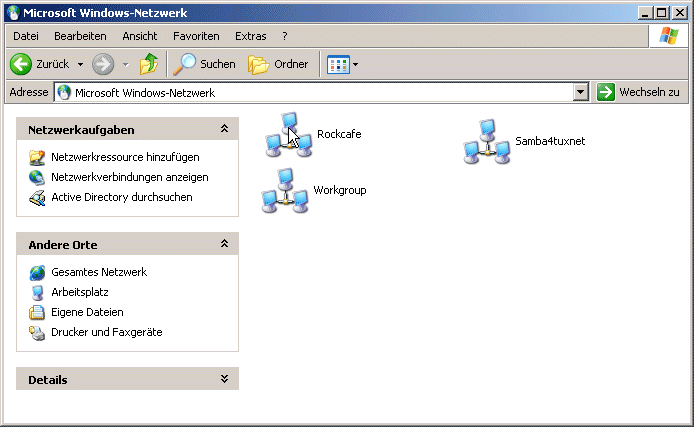Open the forward history dropdown arrow
Image resolution: width=694 pixels, height=427 pixels.
pyautogui.click(x=126, y=65)
